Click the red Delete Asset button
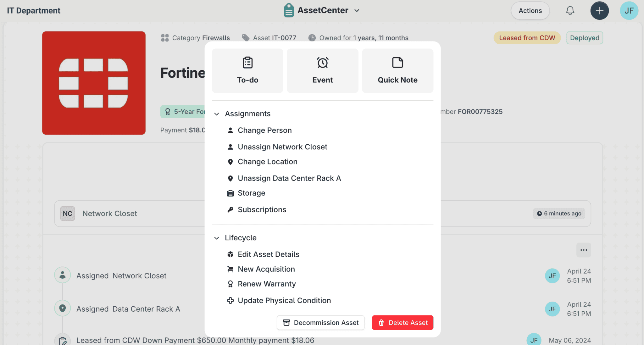 coord(402,323)
